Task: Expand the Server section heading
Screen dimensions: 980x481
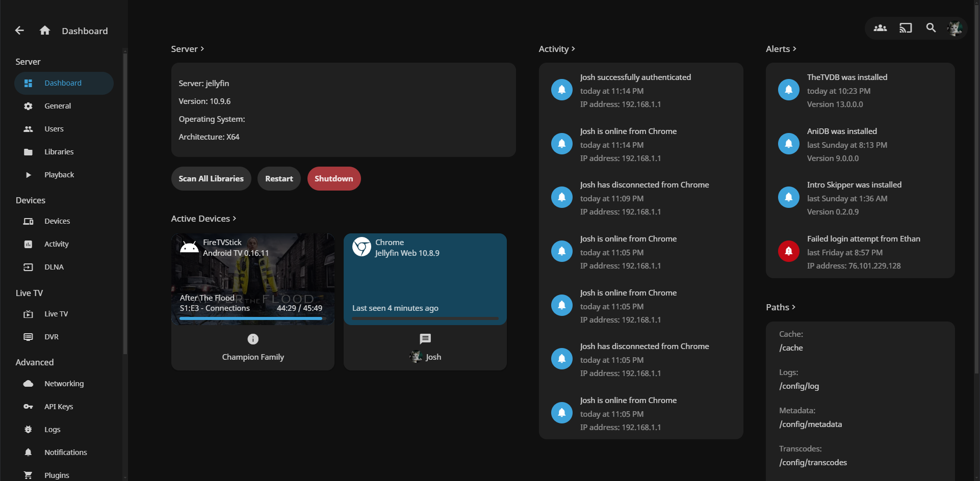Action: 188,49
